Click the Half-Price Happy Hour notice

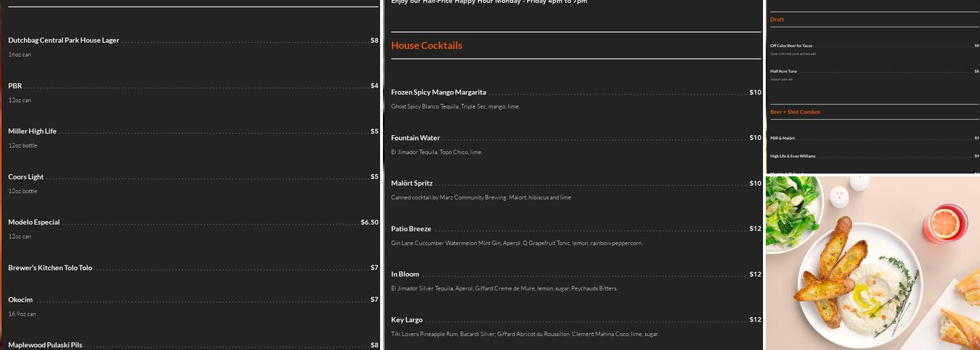pyautogui.click(x=489, y=2)
